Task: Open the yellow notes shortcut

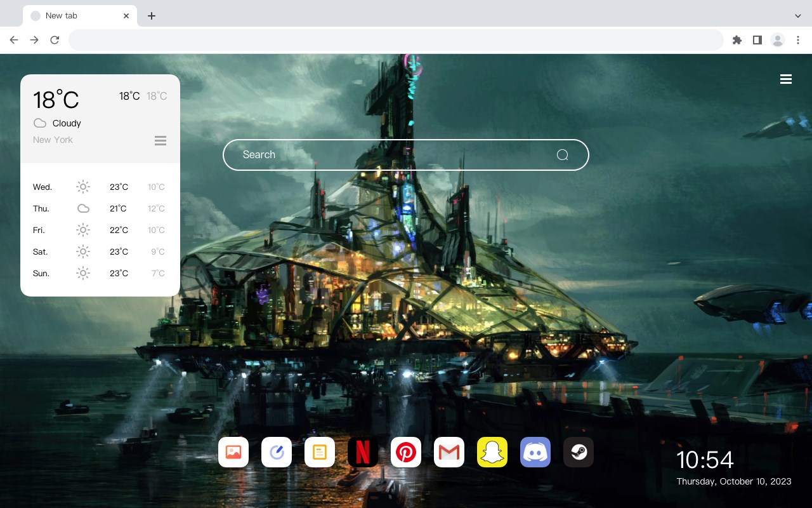Action: (320, 452)
